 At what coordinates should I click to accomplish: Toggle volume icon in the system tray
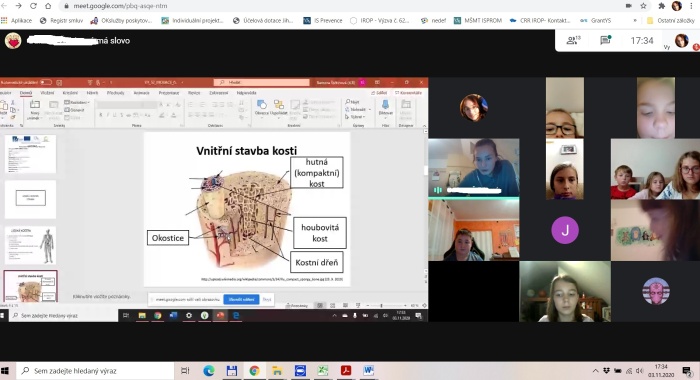click(x=639, y=371)
